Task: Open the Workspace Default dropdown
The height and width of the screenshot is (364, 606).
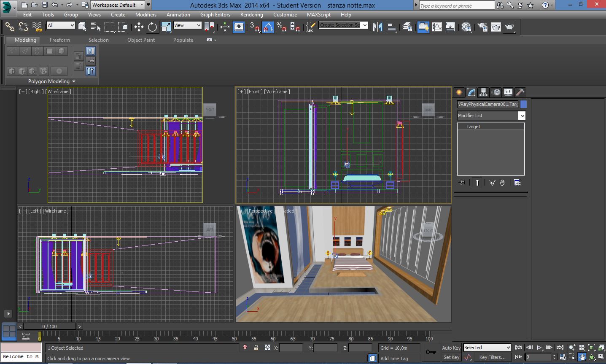Action: [x=118, y=5]
